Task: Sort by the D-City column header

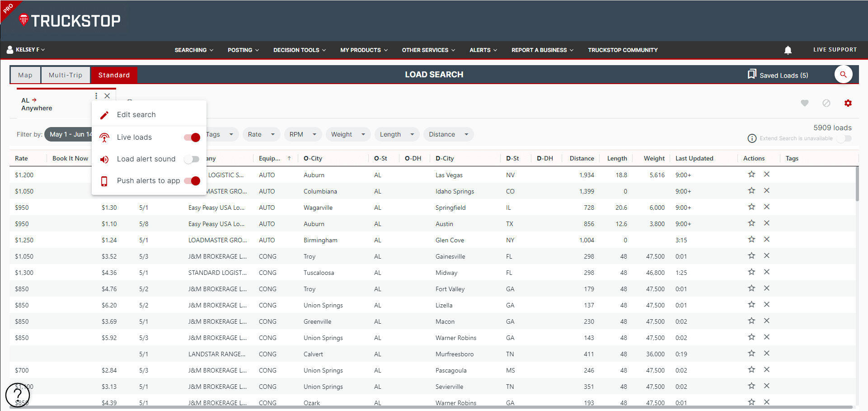Action: tap(445, 158)
